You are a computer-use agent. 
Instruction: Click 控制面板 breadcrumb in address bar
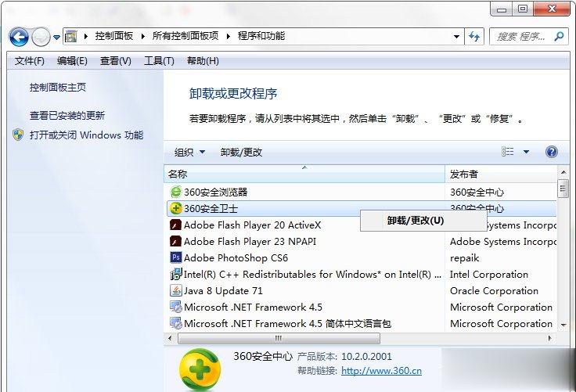click(x=114, y=36)
